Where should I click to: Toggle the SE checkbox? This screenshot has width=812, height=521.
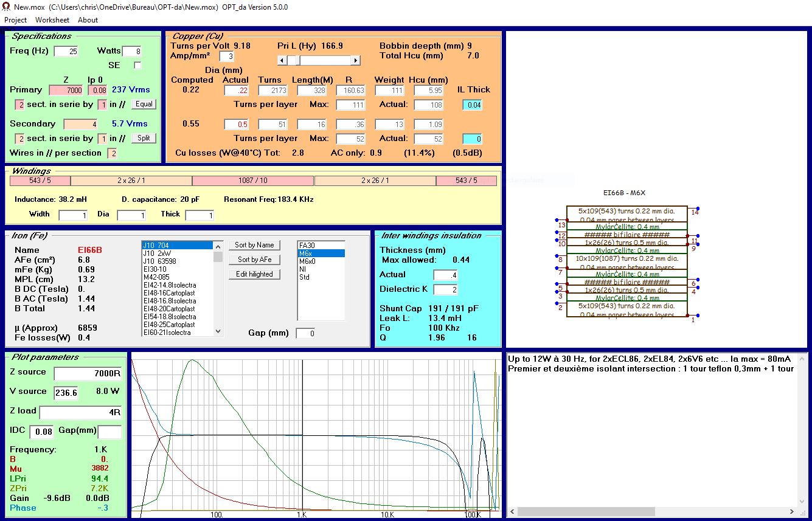pos(137,65)
